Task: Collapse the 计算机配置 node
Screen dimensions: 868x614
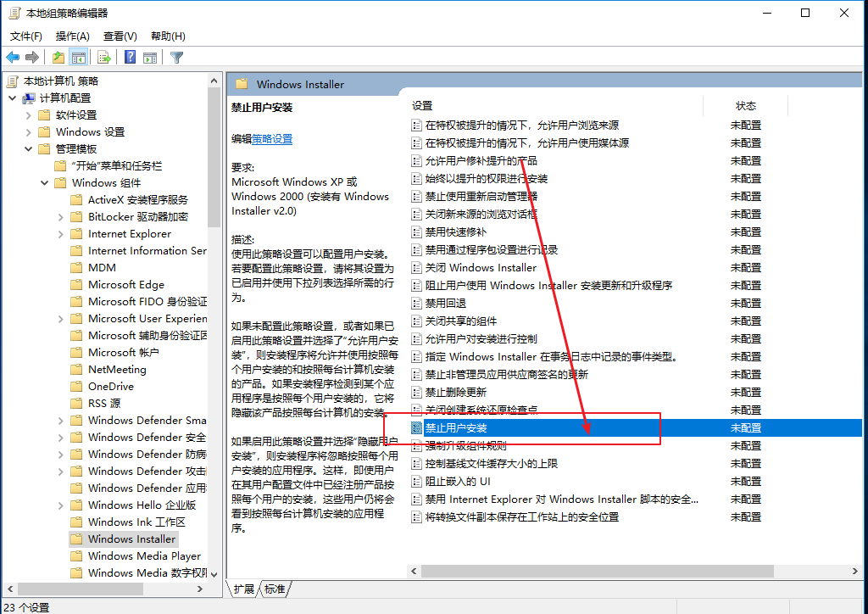Action: coord(12,98)
